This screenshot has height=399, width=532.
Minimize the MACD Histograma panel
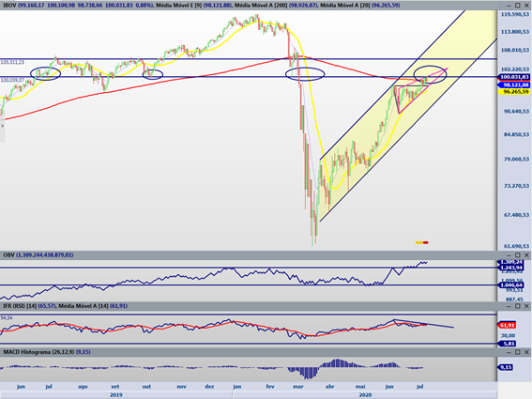[x=509, y=352]
